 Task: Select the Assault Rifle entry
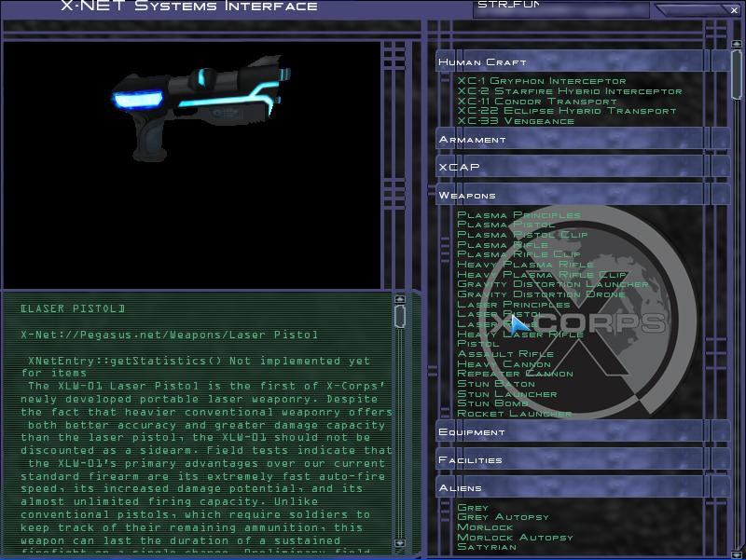505,354
